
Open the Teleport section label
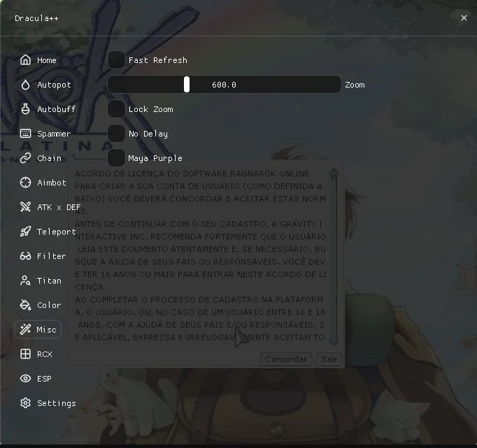click(56, 232)
